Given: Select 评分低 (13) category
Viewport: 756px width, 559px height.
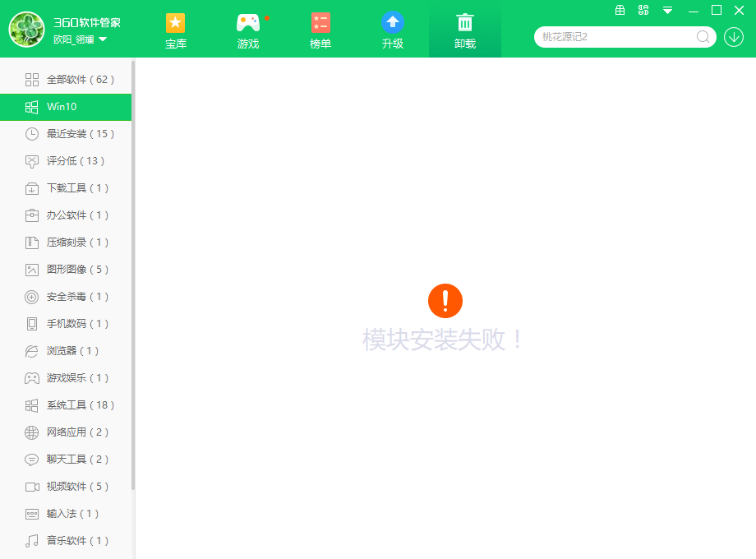Looking at the screenshot, I should (x=66, y=161).
